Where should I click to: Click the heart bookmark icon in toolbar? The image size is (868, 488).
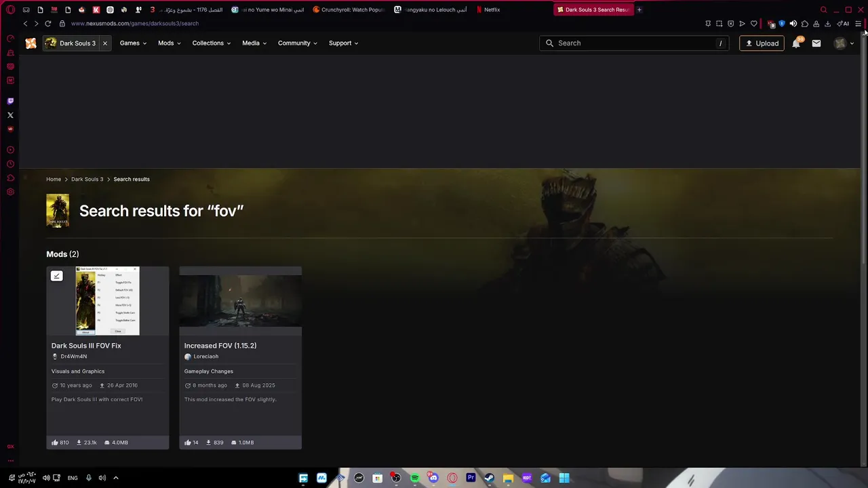(753, 24)
